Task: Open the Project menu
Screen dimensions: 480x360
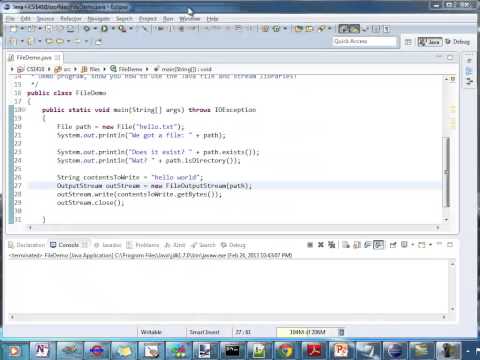Action: pos(148,19)
